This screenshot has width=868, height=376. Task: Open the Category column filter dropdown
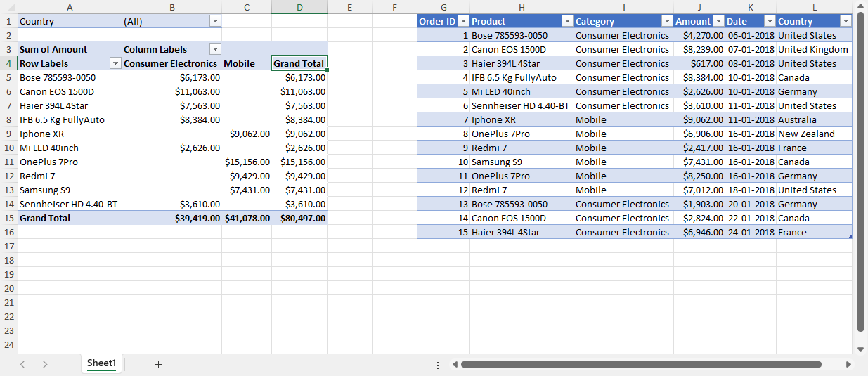(x=667, y=21)
